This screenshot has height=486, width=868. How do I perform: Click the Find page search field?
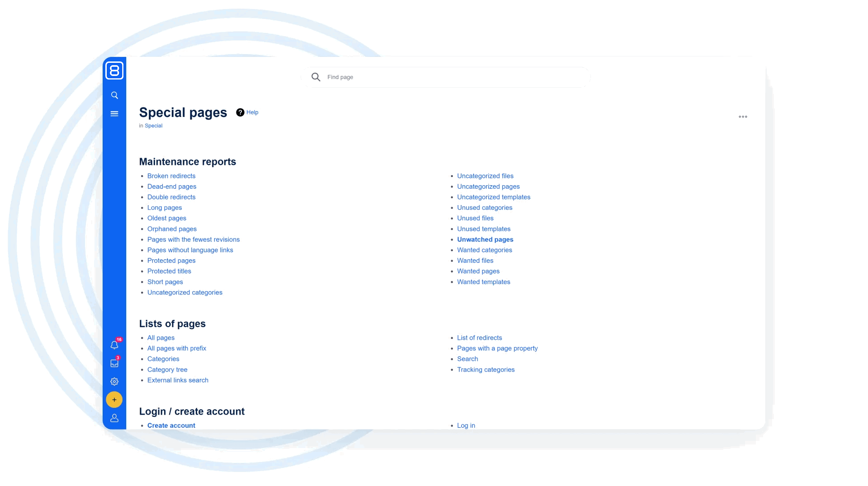pyautogui.click(x=452, y=77)
